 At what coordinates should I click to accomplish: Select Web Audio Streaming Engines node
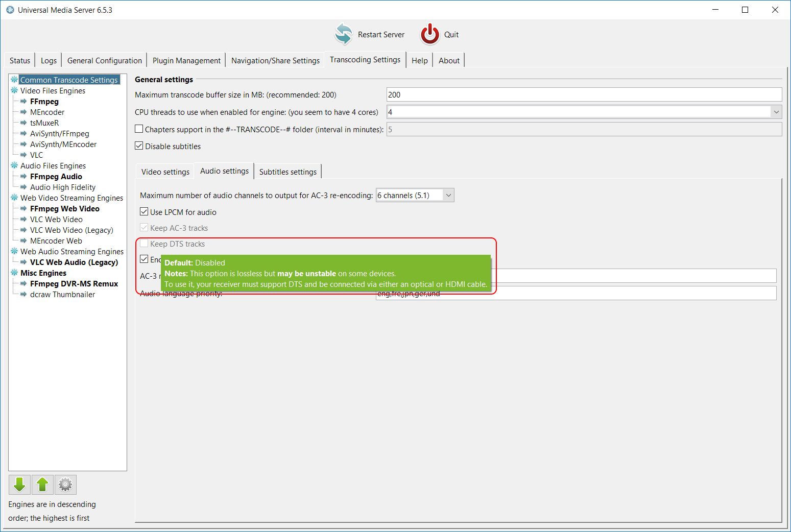[72, 251]
